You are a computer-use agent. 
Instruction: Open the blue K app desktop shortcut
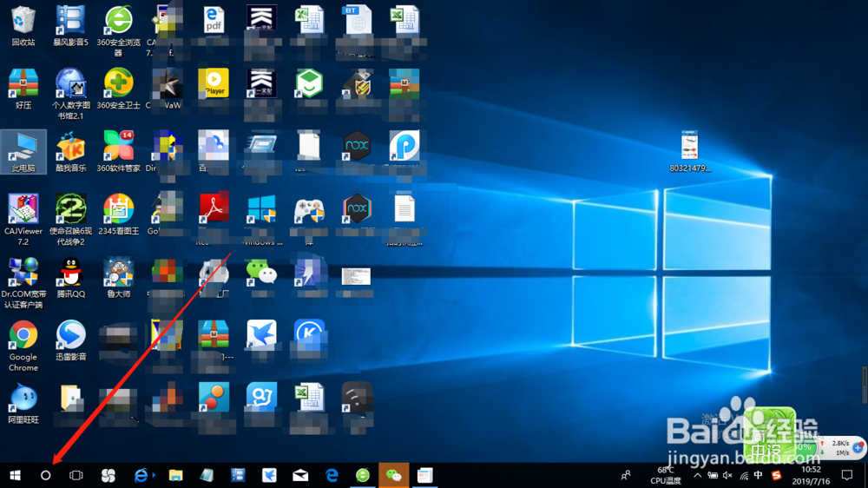(x=309, y=334)
